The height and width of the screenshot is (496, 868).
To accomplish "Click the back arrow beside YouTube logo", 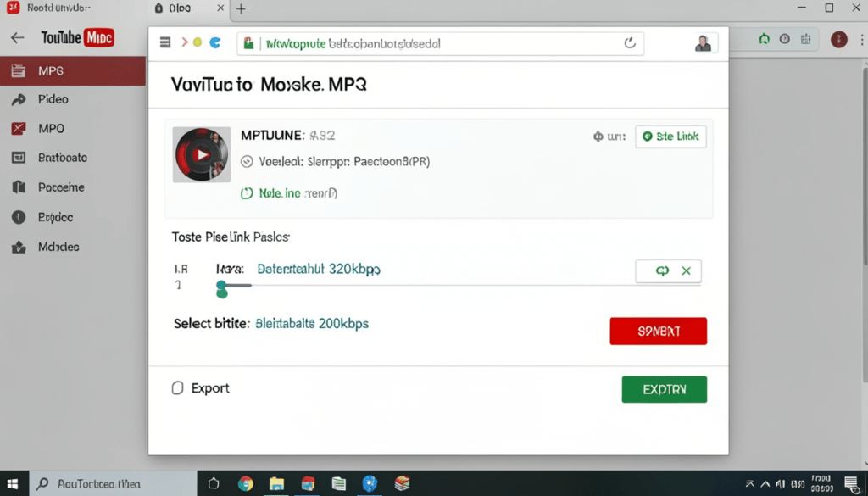I will click(17, 37).
